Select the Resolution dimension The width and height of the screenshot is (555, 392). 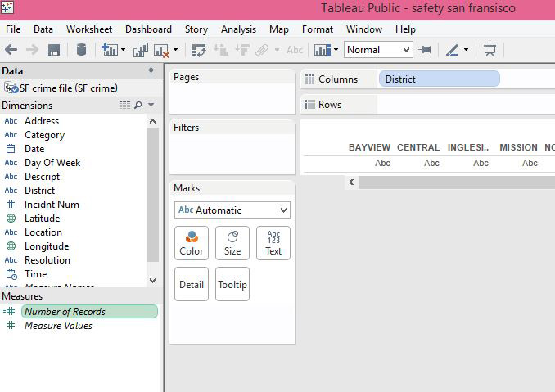click(x=47, y=260)
